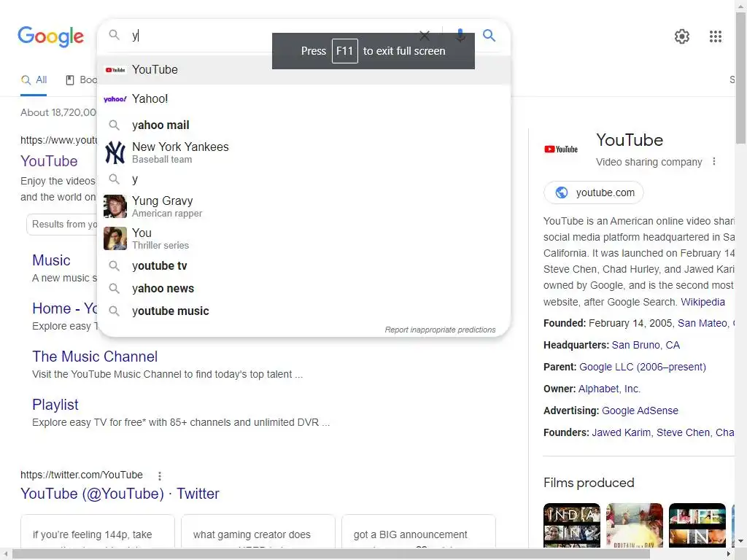Select the youtube tv suggestion

303,265
